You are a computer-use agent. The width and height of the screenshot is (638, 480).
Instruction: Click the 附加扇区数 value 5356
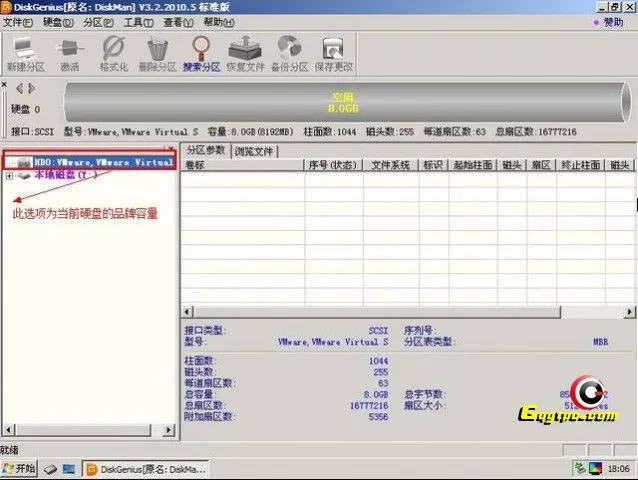(378, 417)
